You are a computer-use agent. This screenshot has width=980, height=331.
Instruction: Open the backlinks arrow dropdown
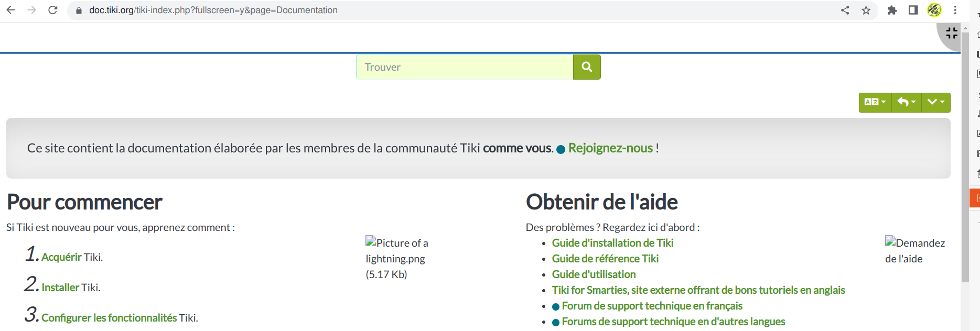pyautogui.click(x=907, y=102)
